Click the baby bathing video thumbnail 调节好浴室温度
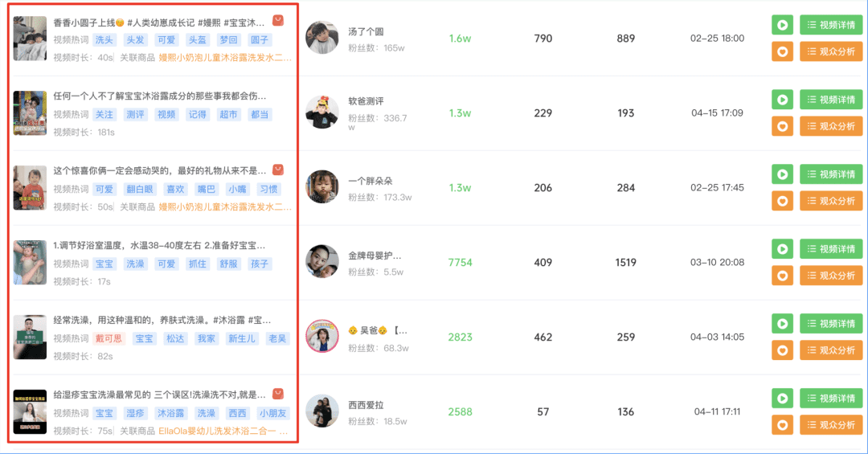The width and height of the screenshot is (868, 454). click(x=30, y=263)
